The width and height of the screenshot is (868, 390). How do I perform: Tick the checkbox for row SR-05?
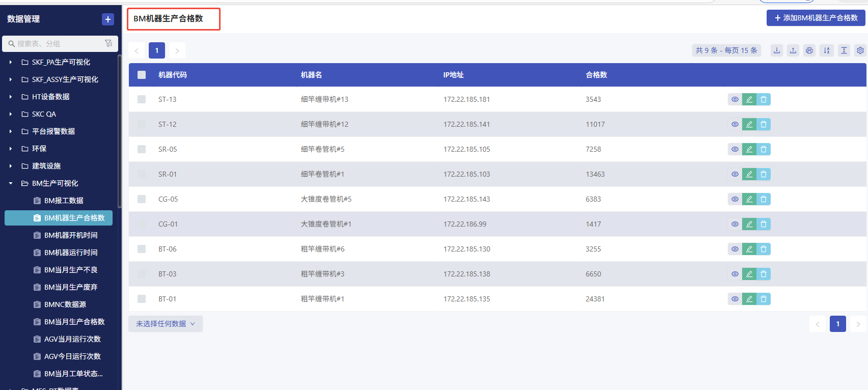coord(142,149)
